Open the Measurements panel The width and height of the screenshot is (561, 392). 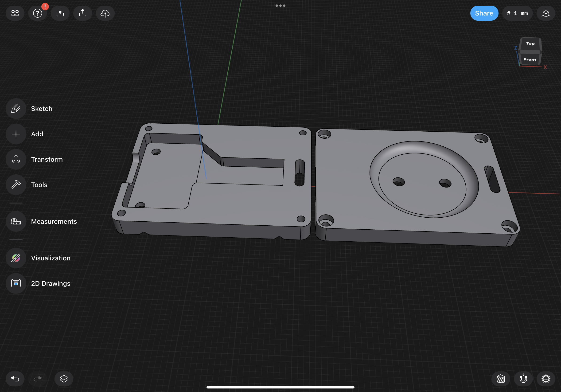coord(16,221)
